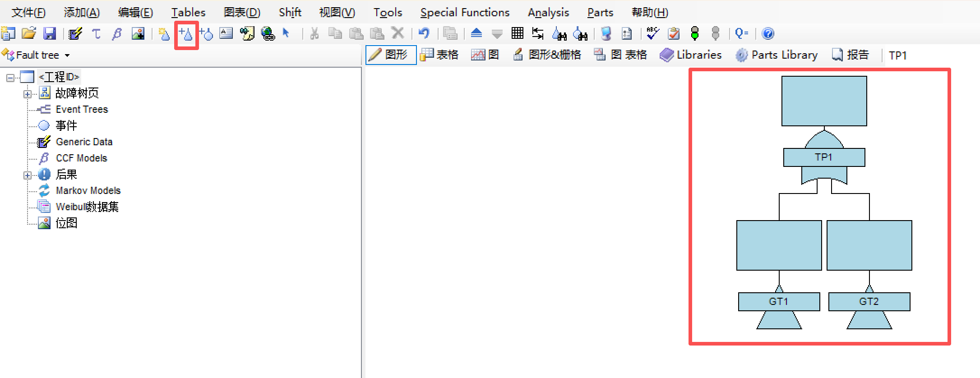Open the Libraries button
This screenshot has width=980, height=378.
(690, 55)
